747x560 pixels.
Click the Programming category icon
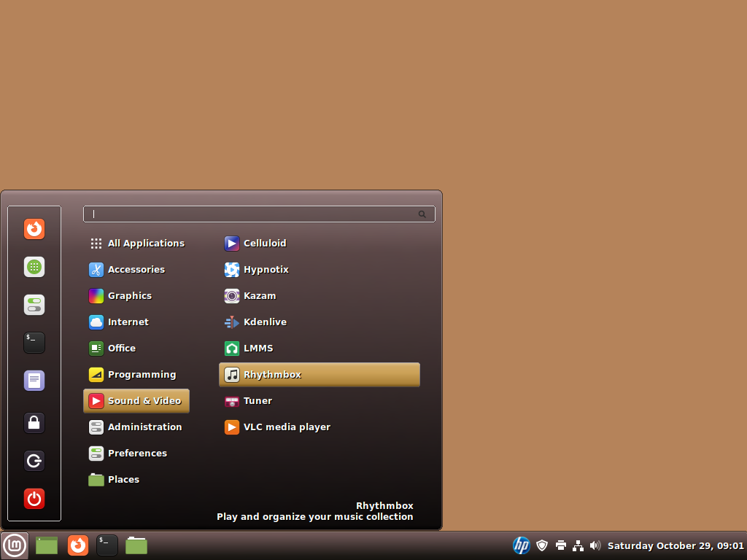click(96, 374)
